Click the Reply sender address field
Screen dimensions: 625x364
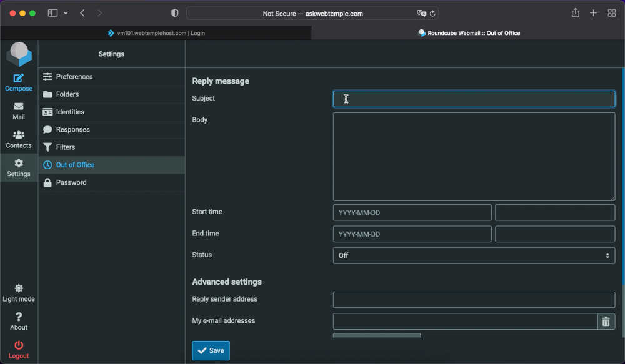(x=474, y=300)
